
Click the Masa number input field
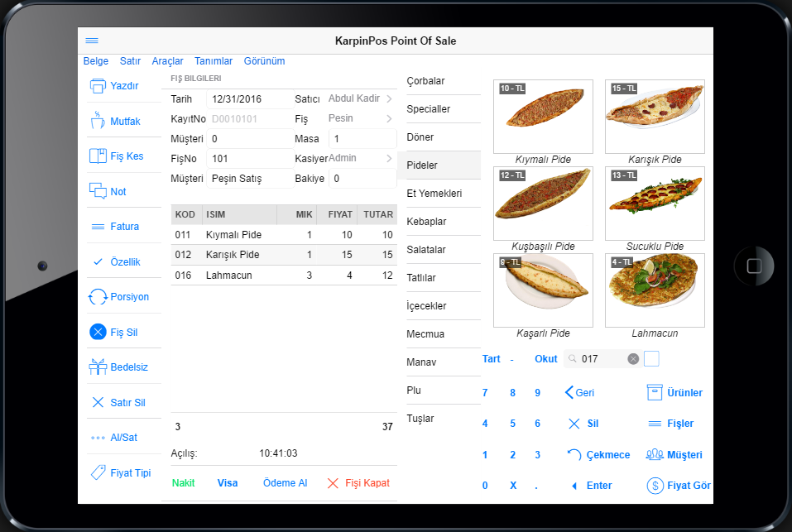pyautogui.click(x=362, y=139)
